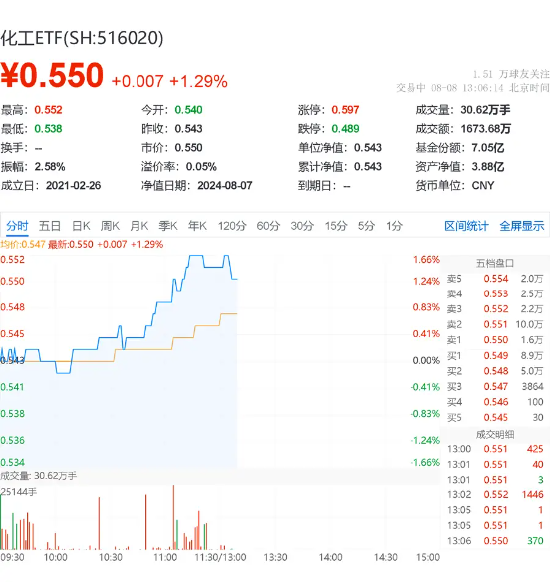Click the 最低 value 0.538
The image size is (550, 584).
click(x=48, y=129)
